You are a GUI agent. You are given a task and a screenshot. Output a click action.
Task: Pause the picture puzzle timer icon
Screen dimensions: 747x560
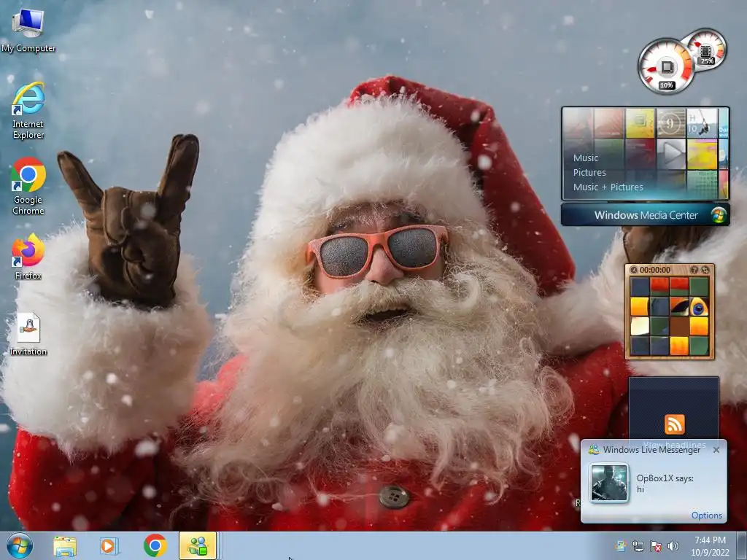click(634, 270)
